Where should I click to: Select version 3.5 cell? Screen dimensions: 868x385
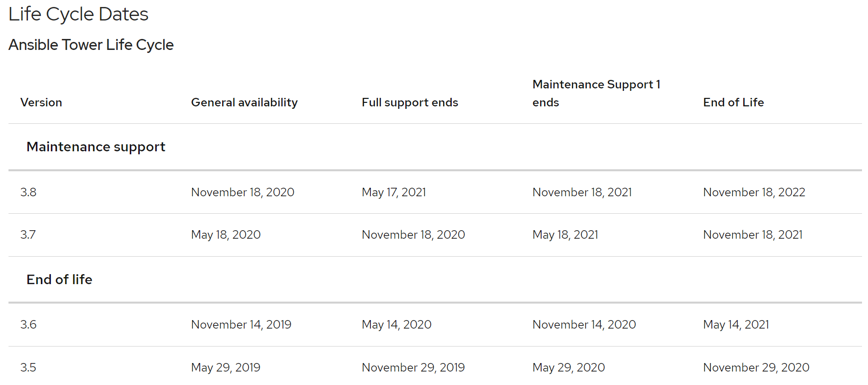(x=28, y=368)
